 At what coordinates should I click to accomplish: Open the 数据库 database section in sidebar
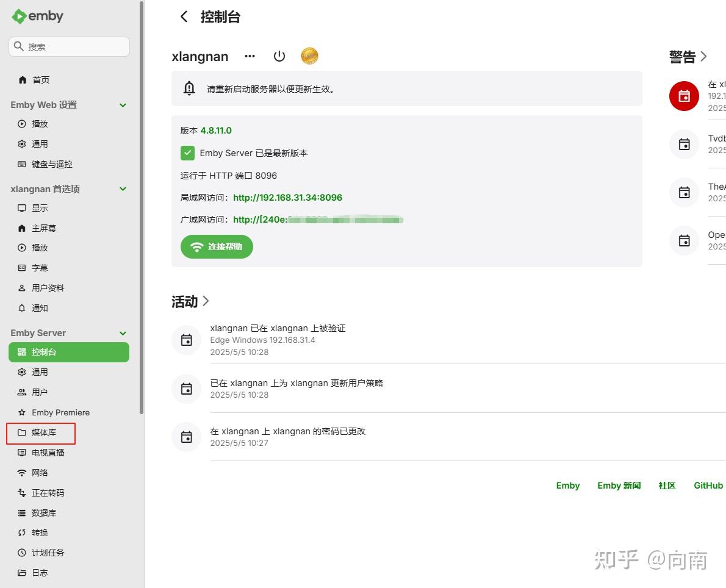(x=41, y=512)
